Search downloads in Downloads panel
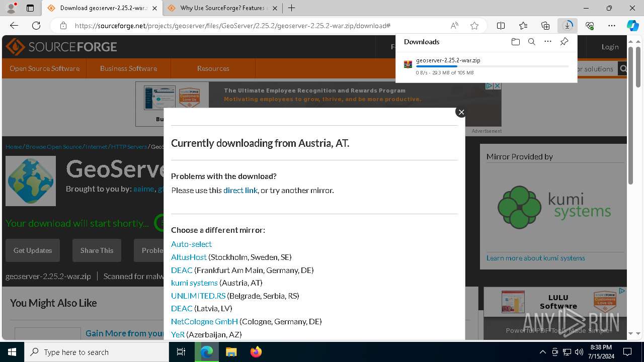The image size is (644, 362). tap(532, 42)
